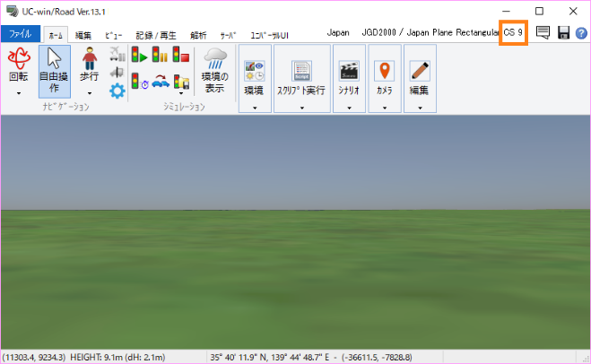This screenshot has height=364, width=591.
Task: Click the resize grip in status bar corner
Action: tap(585, 358)
